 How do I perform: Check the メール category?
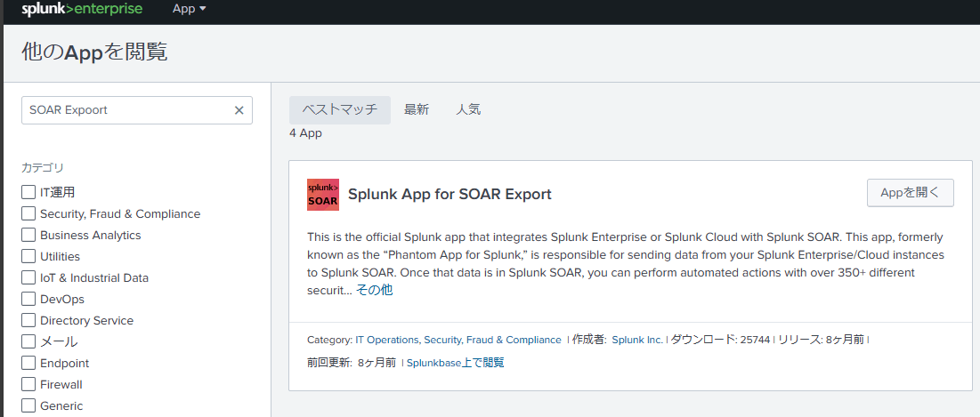(28, 341)
